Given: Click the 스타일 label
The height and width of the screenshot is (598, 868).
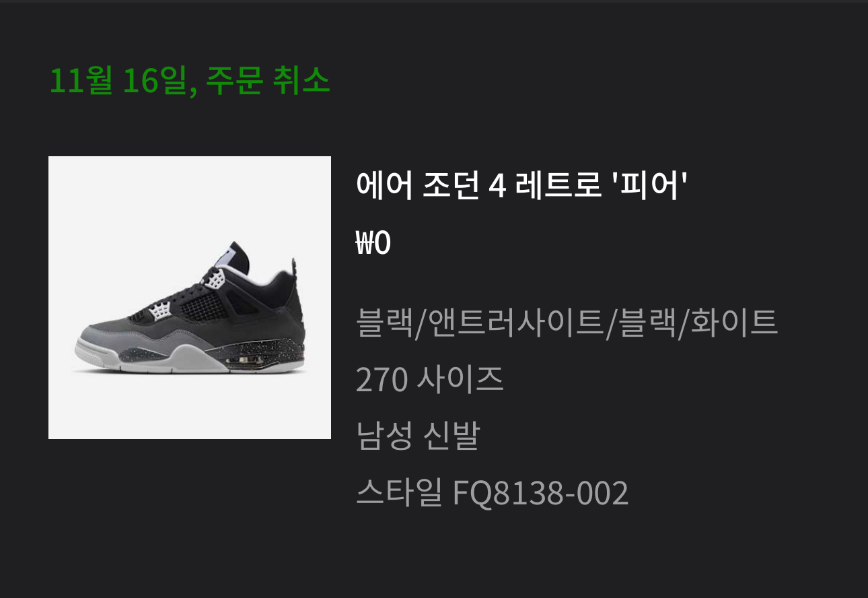Looking at the screenshot, I should [x=399, y=494].
